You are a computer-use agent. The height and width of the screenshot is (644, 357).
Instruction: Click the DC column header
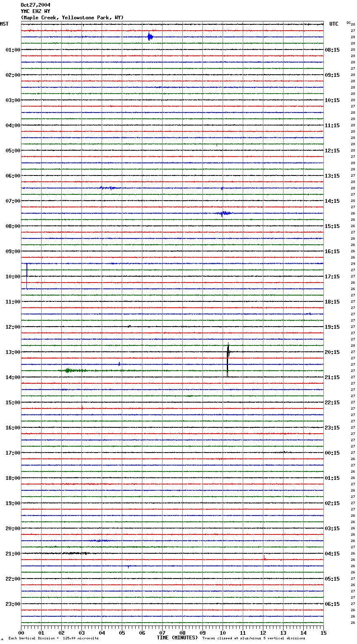(349, 22)
